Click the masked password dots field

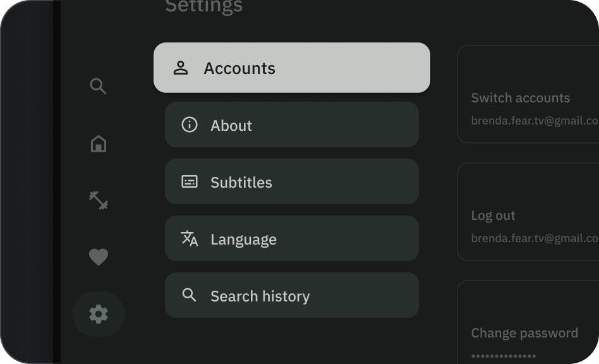(503, 356)
